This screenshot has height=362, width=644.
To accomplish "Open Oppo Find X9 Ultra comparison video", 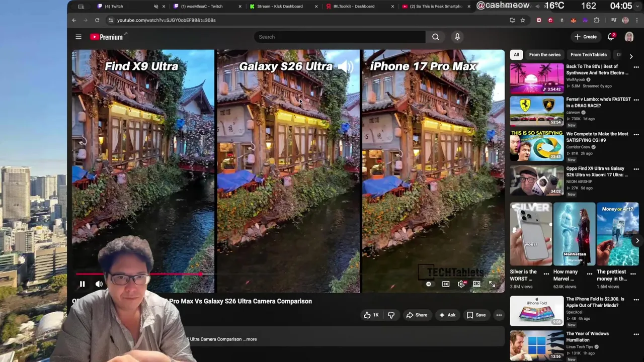I will pos(537,180).
